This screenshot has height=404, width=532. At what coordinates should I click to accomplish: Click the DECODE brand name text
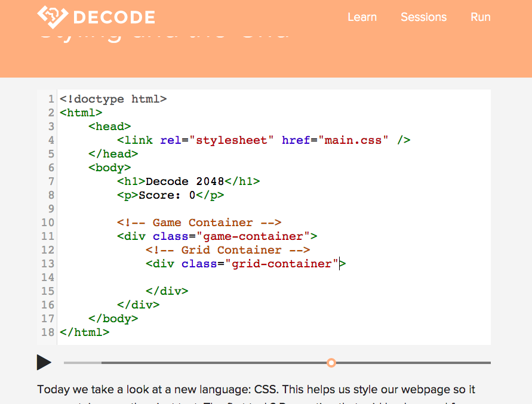point(114,17)
